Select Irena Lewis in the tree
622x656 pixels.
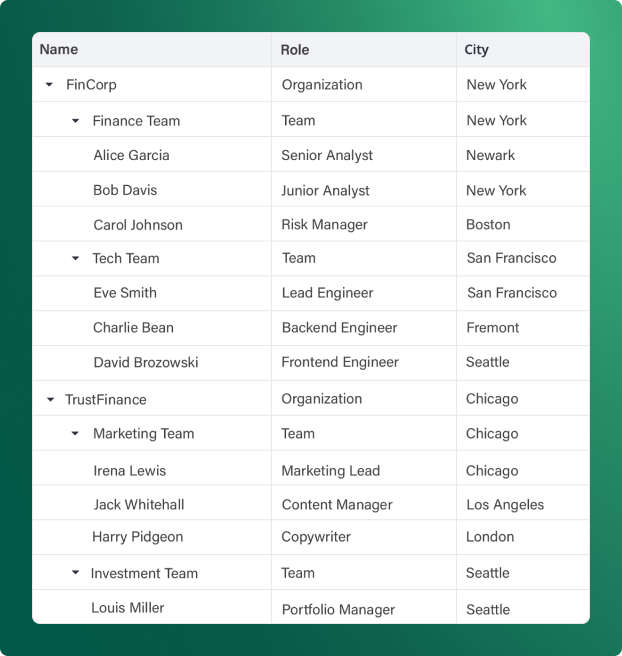coord(130,471)
